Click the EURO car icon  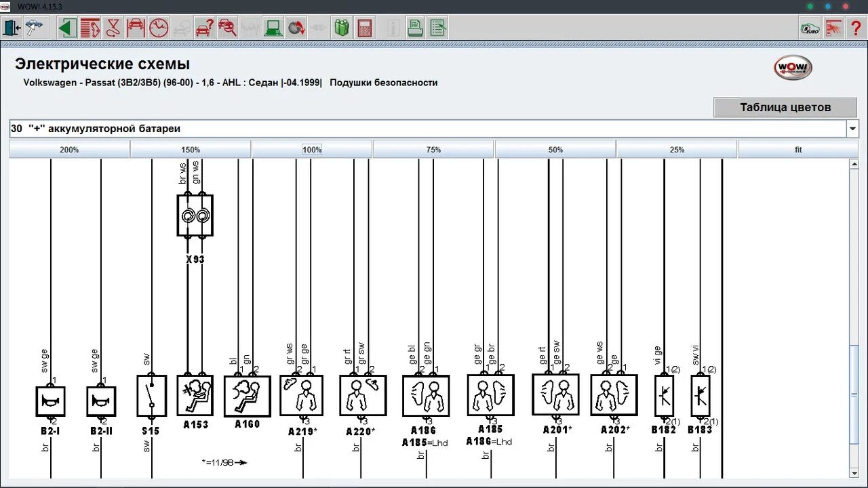(x=810, y=28)
